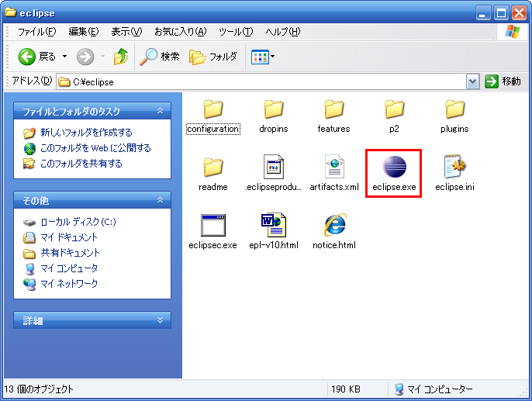Select the configuration folder icon
This screenshot has width=532, height=401.
click(213, 109)
